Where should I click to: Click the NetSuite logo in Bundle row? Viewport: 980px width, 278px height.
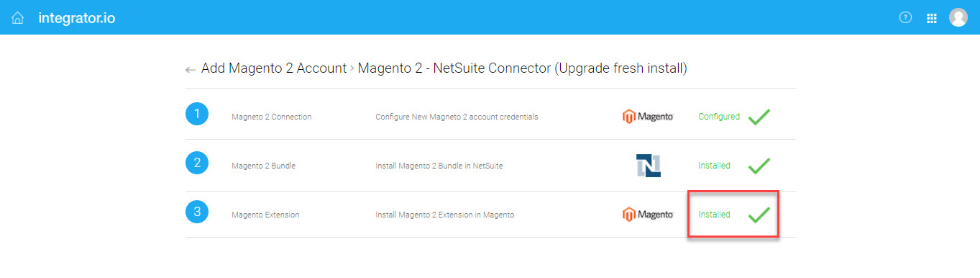649,166
